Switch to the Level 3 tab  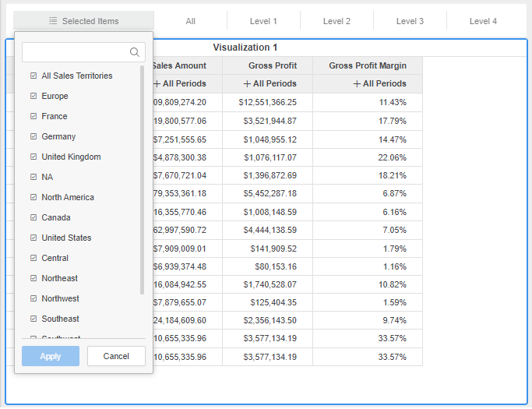pos(410,21)
